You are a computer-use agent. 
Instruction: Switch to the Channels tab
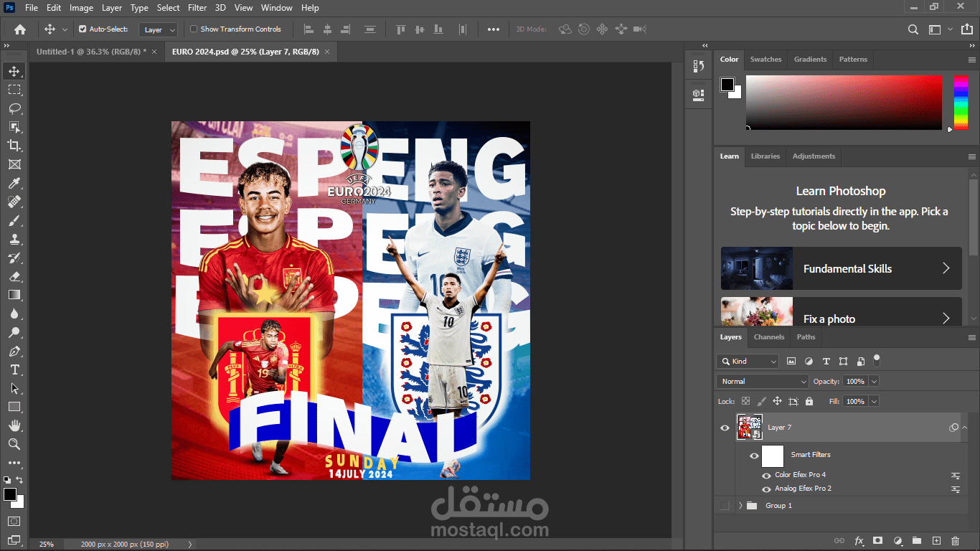769,337
